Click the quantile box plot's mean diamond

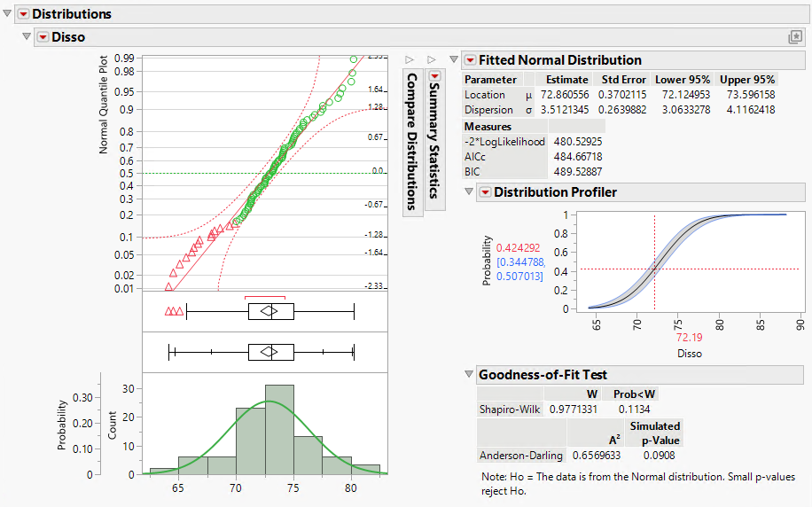coord(269,352)
